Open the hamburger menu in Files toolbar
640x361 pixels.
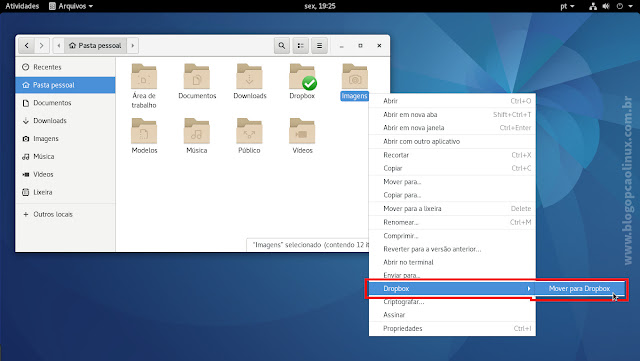(320, 45)
